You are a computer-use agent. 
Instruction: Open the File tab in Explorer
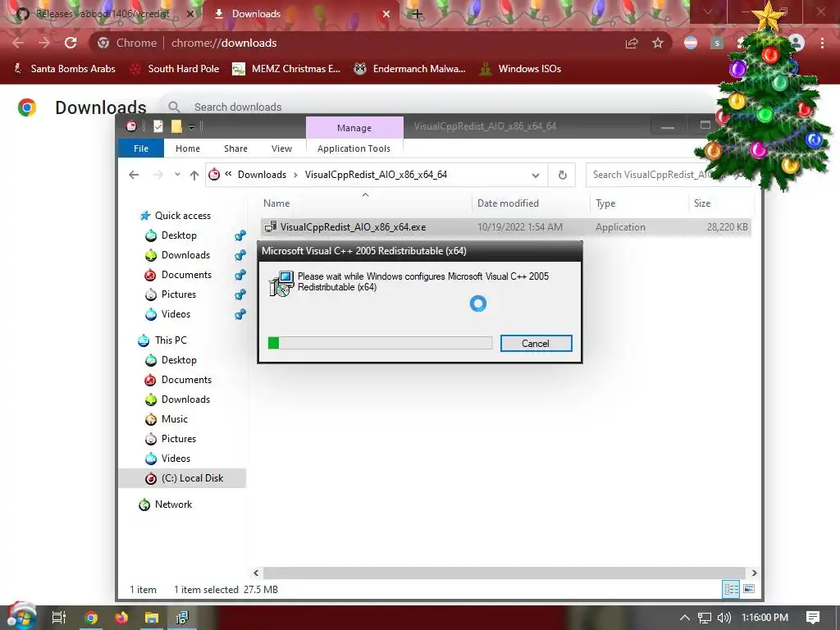pos(141,148)
